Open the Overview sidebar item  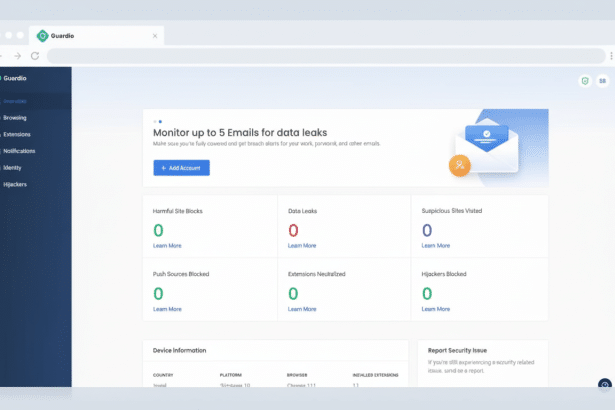(x=36, y=101)
